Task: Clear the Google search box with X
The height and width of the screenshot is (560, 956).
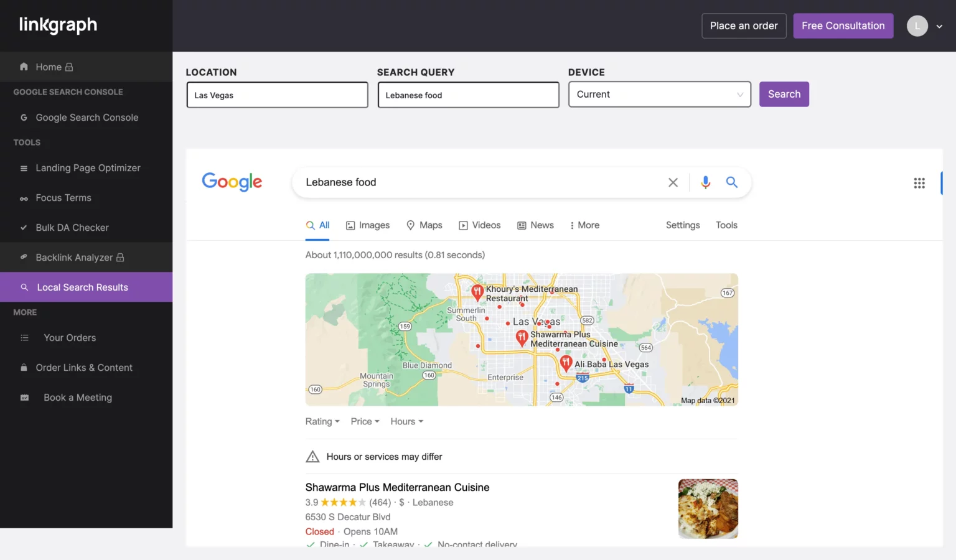Action: 673,182
